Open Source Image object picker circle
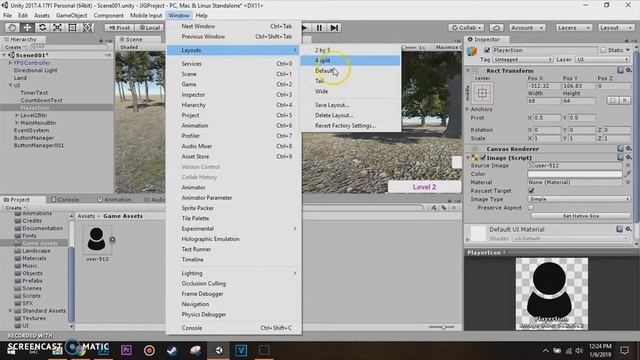 [628, 165]
